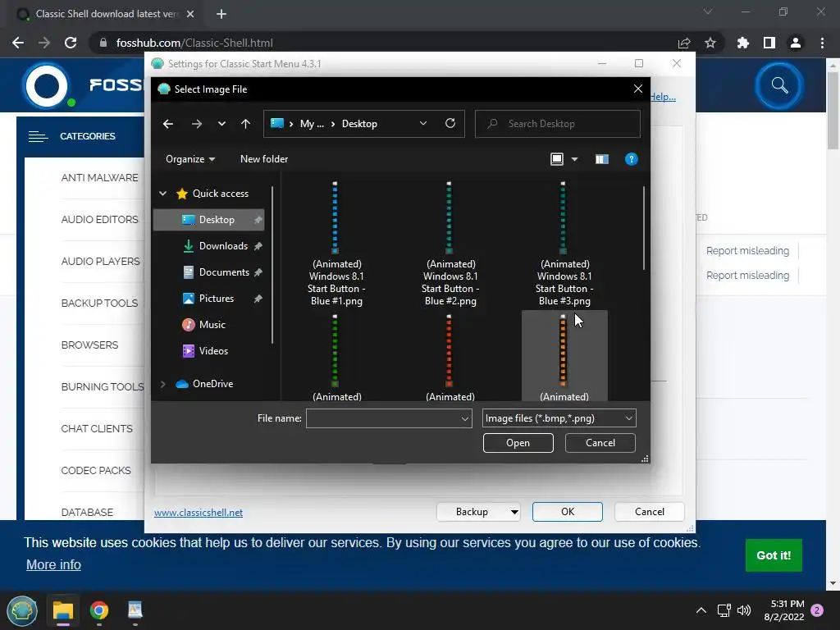This screenshot has height=630, width=840.
Task: Cancel the Classic Start Menu settings
Action: point(650,512)
